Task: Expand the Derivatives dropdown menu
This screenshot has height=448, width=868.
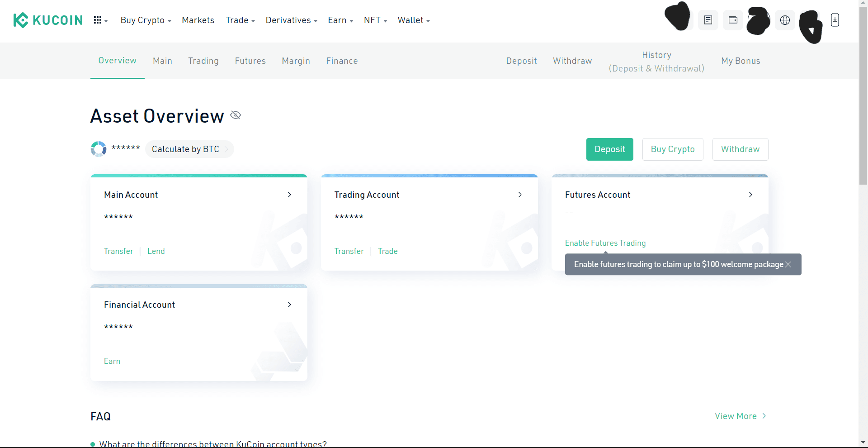Action: pyautogui.click(x=292, y=20)
